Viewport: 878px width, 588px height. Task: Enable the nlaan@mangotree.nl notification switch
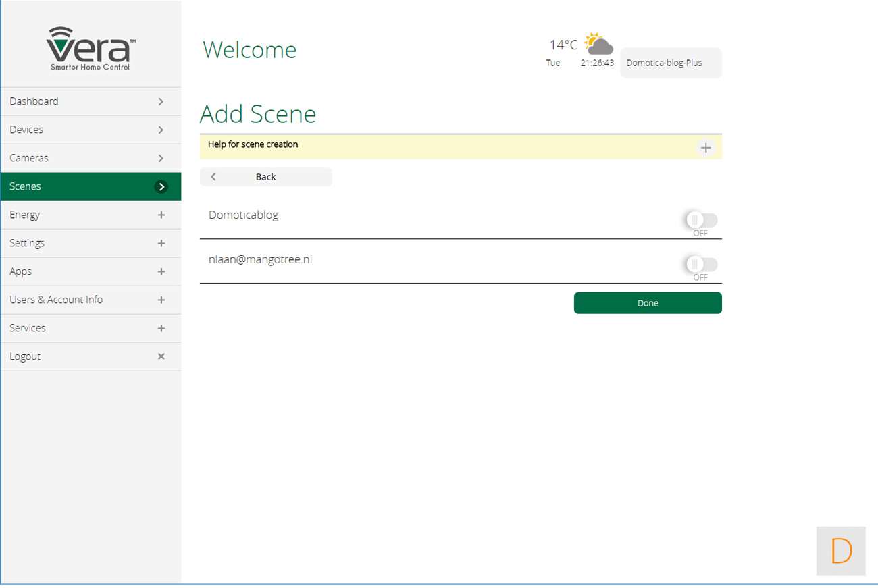[x=701, y=265]
